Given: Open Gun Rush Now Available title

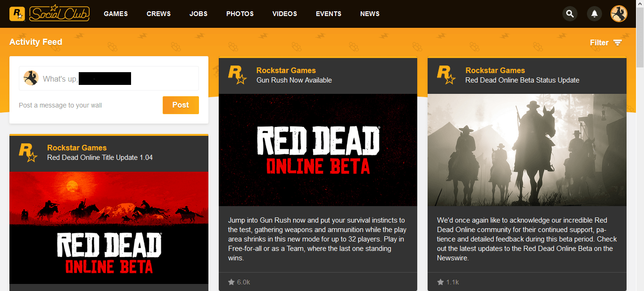Looking at the screenshot, I should 294,80.
